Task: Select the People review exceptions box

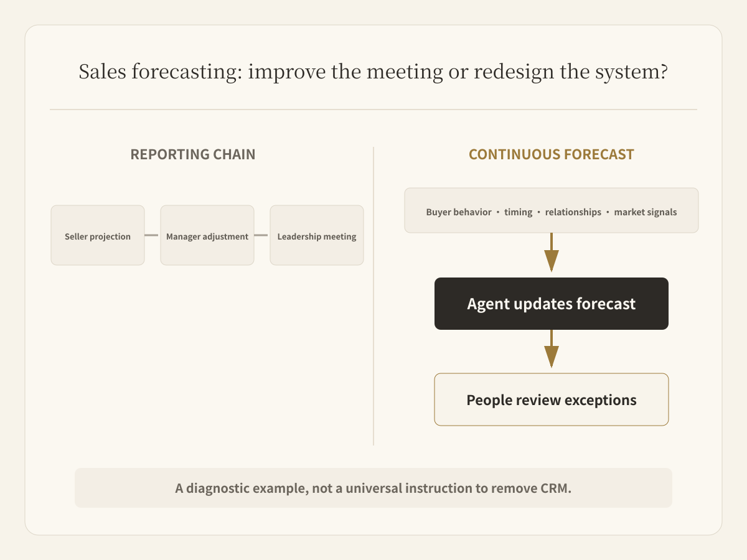Action: (x=552, y=399)
